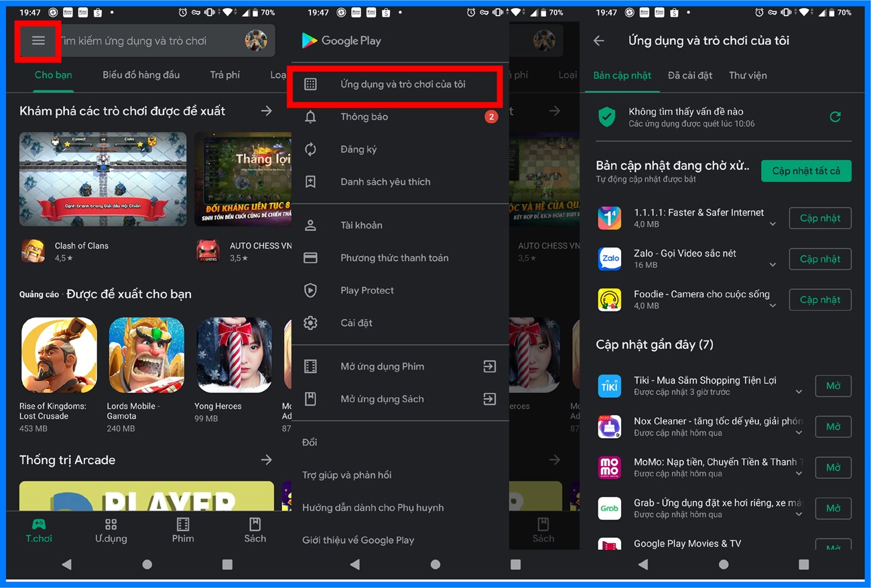
Task: Tap the Grab app icon
Action: coord(609,508)
